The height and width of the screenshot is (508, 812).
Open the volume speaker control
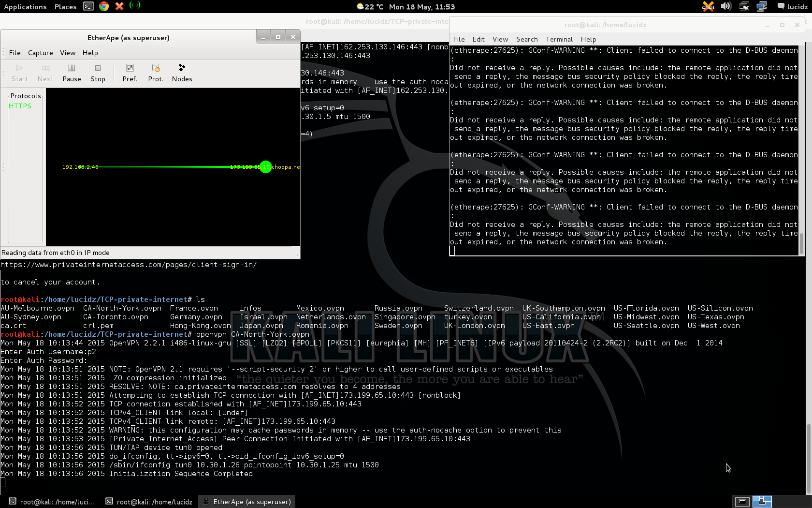(726, 6)
